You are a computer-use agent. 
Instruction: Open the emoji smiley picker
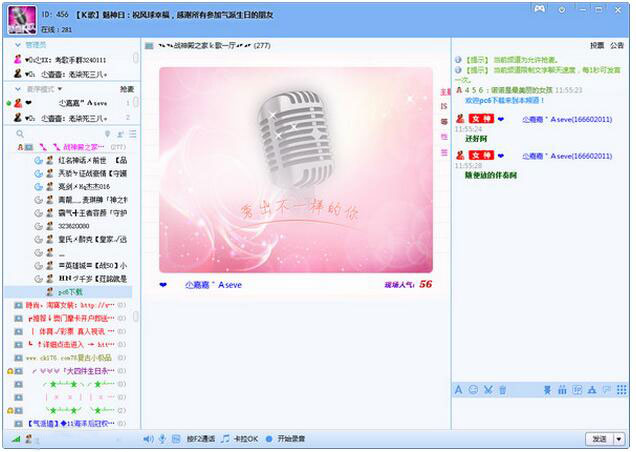tap(473, 390)
